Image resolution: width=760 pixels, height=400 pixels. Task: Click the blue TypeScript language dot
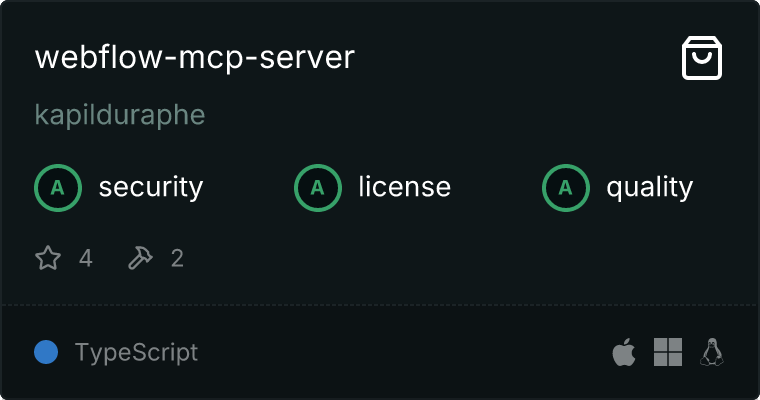pos(46,352)
